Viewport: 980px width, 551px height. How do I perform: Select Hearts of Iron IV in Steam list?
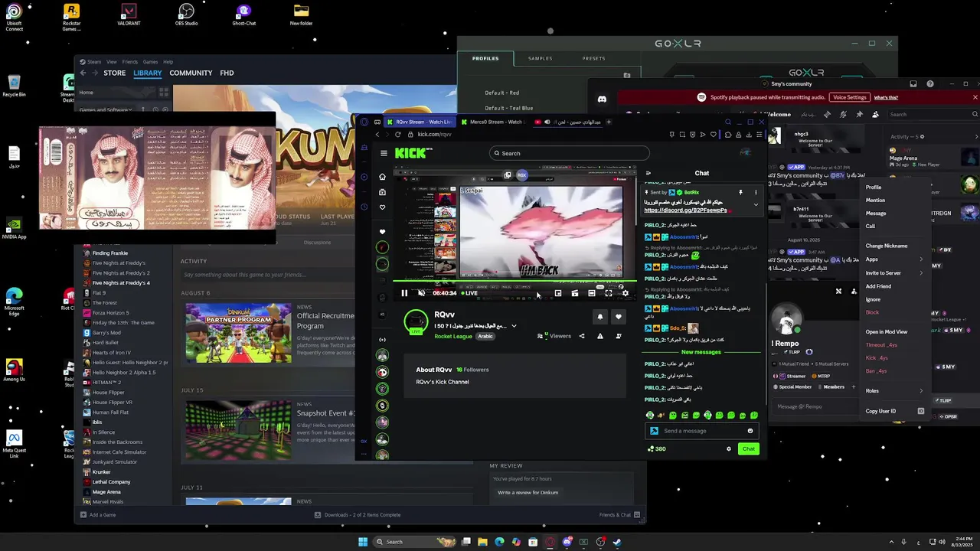(112, 353)
